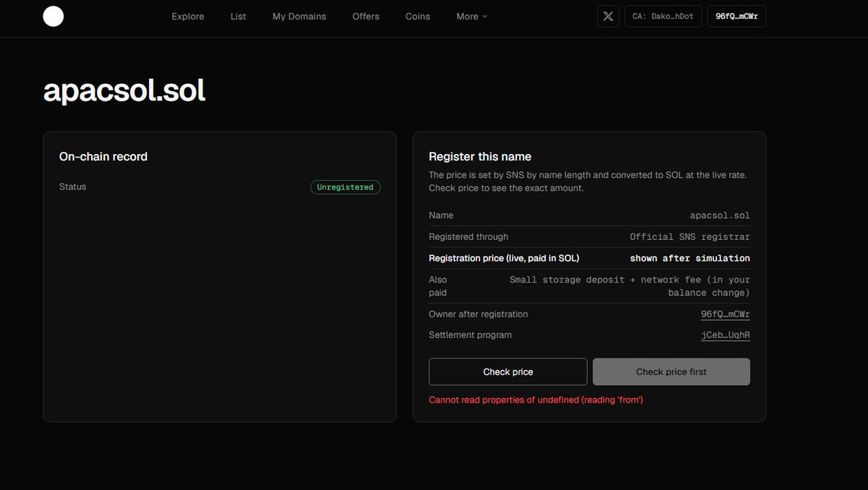Screen dimensions: 868x490
Task: Open the 96fQ…mCWr wallet button
Action: [x=736, y=16]
